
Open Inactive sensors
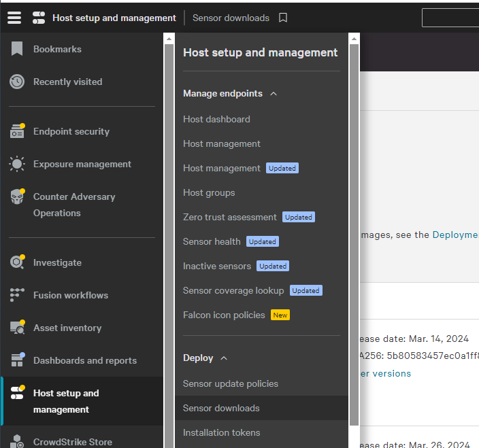[x=217, y=266]
